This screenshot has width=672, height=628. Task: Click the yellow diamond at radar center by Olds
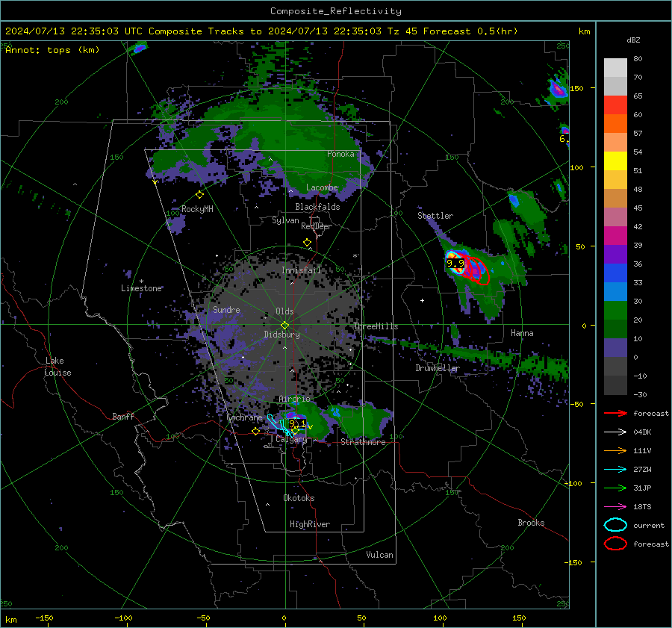click(284, 325)
